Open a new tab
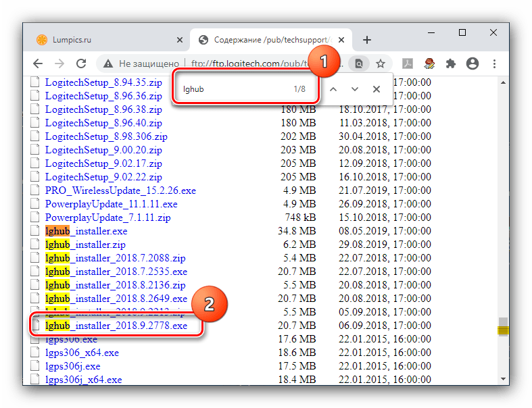The height and width of the screenshot is (408, 532). tap(367, 40)
